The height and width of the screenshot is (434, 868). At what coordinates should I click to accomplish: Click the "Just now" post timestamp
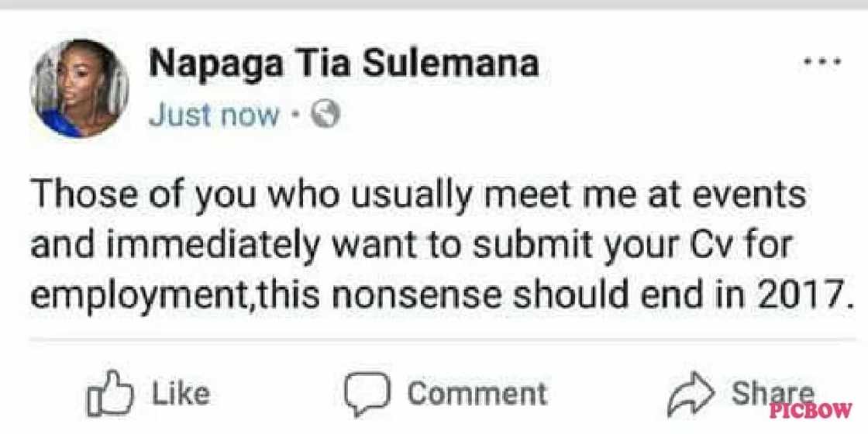pos(213,116)
